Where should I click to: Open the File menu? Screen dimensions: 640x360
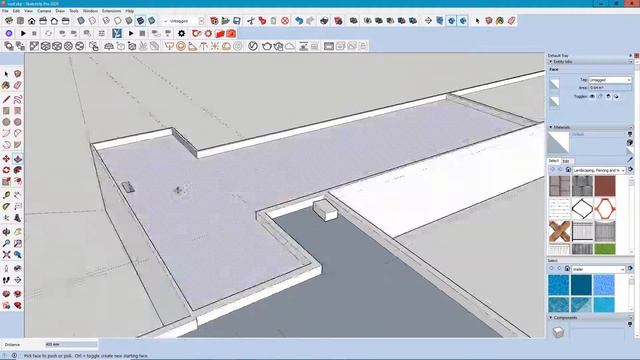(x=5, y=11)
